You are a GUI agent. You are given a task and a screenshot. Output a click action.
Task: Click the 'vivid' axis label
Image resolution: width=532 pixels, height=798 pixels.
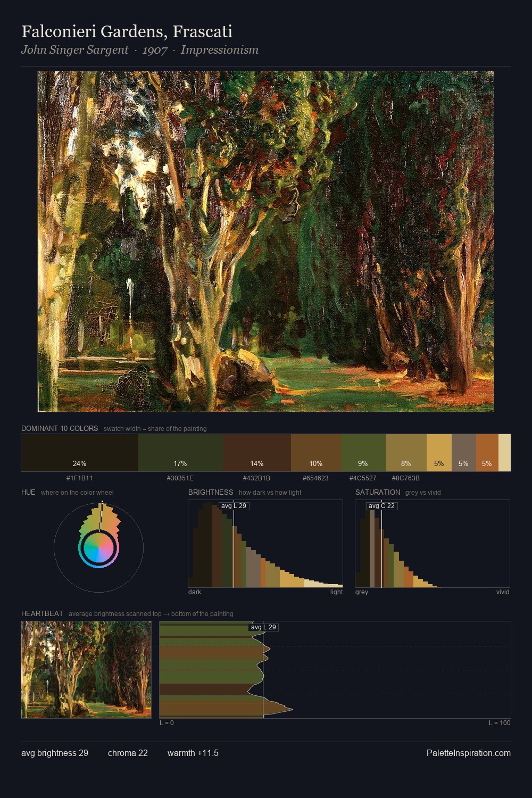tap(503, 592)
